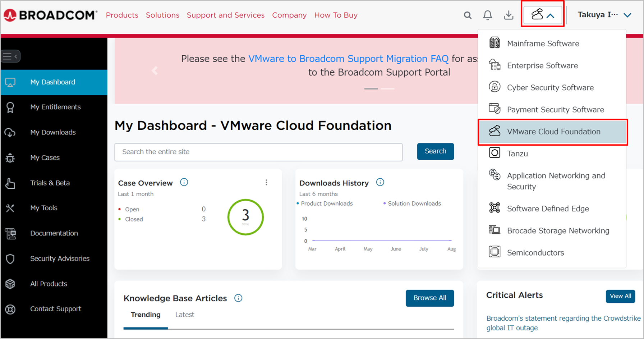Select Semiconductors from division list
The width and height of the screenshot is (644, 339).
pos(552,252)
